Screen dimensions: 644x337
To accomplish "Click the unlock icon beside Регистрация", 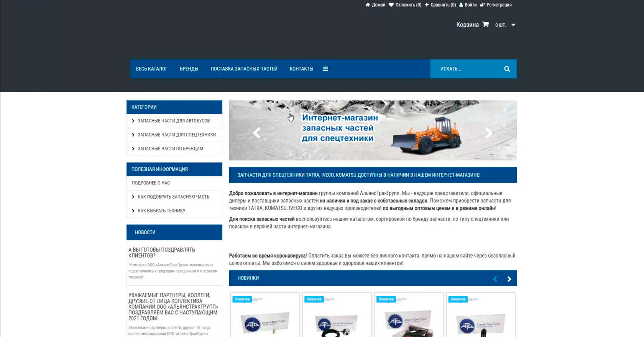I will point(482,5).
